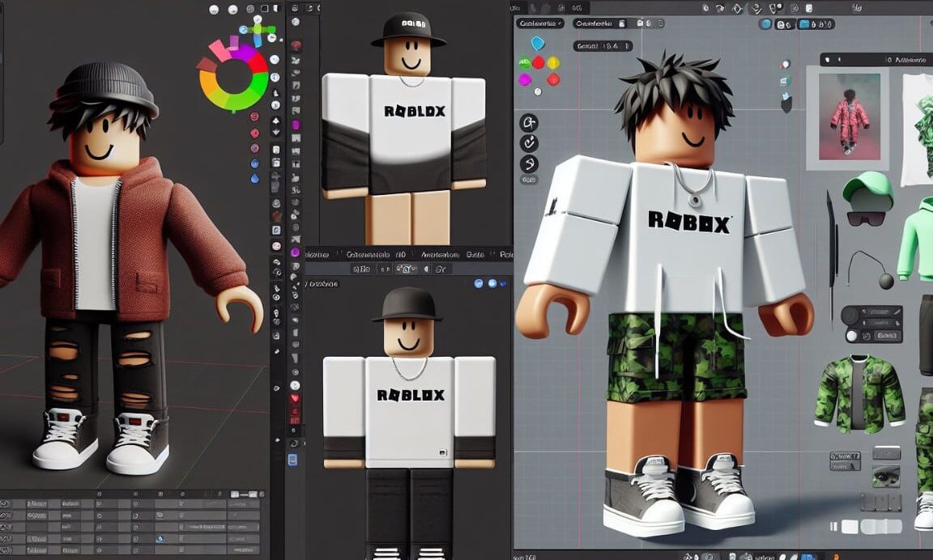Click the red sphere icon in middle tool column
Viewport: 933px width, 560px height.
tap(295, 46)
